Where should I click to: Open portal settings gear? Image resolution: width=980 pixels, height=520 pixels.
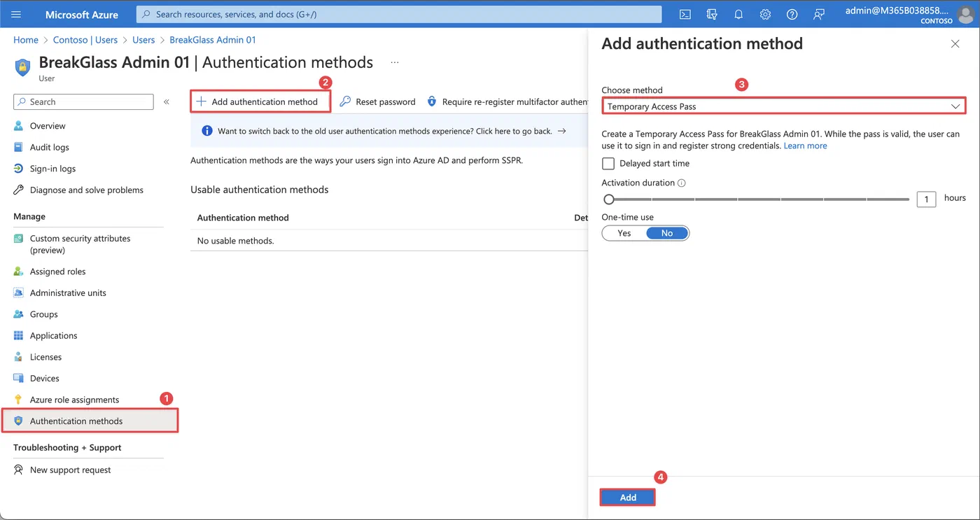point(765,14)
